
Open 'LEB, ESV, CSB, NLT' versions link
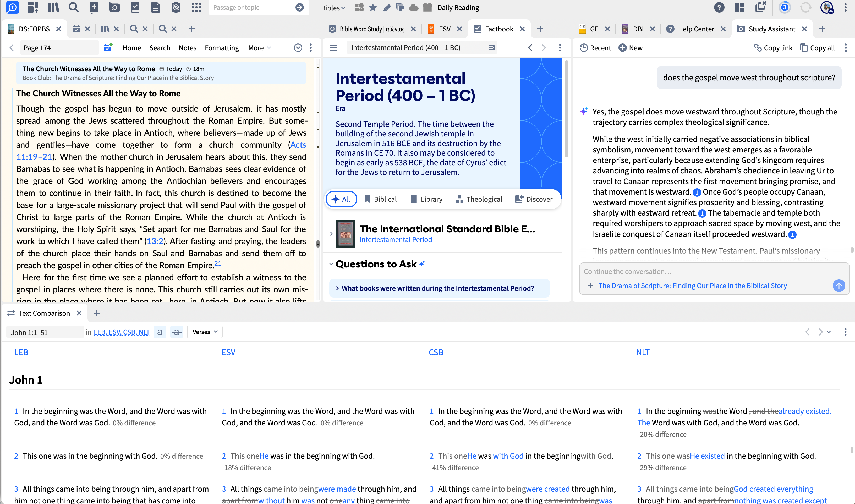pos(122,332)
